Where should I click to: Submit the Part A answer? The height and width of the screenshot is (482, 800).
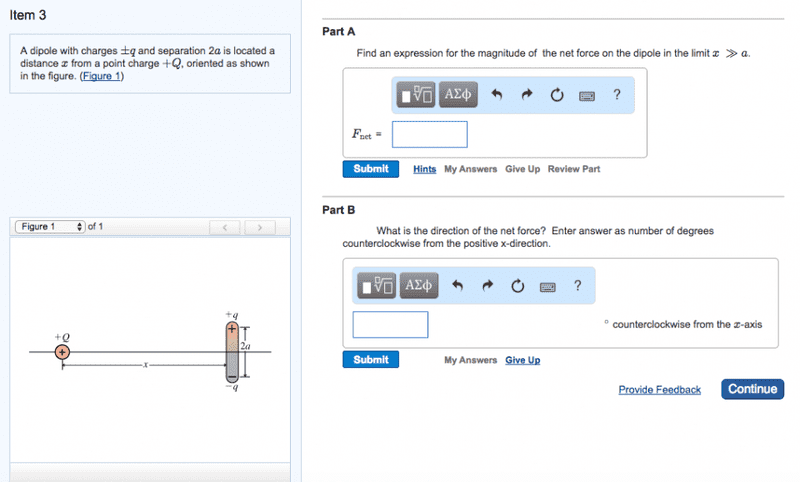pos(371,169)
